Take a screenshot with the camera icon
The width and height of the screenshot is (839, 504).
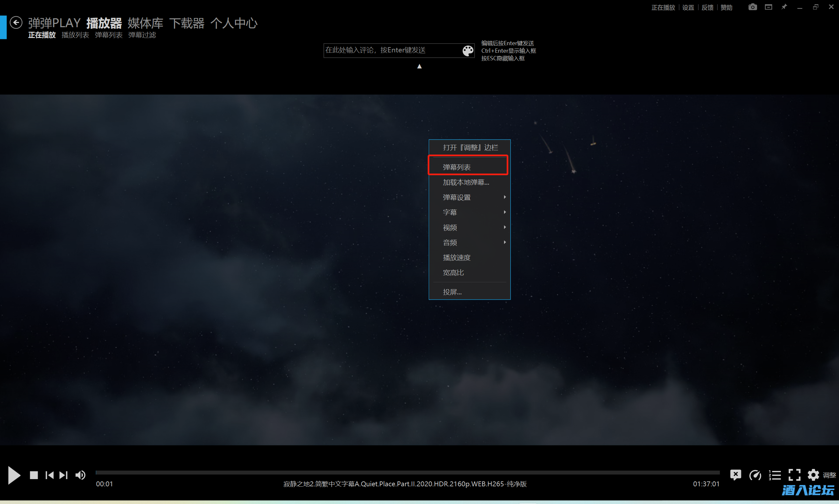coord(752,7)
